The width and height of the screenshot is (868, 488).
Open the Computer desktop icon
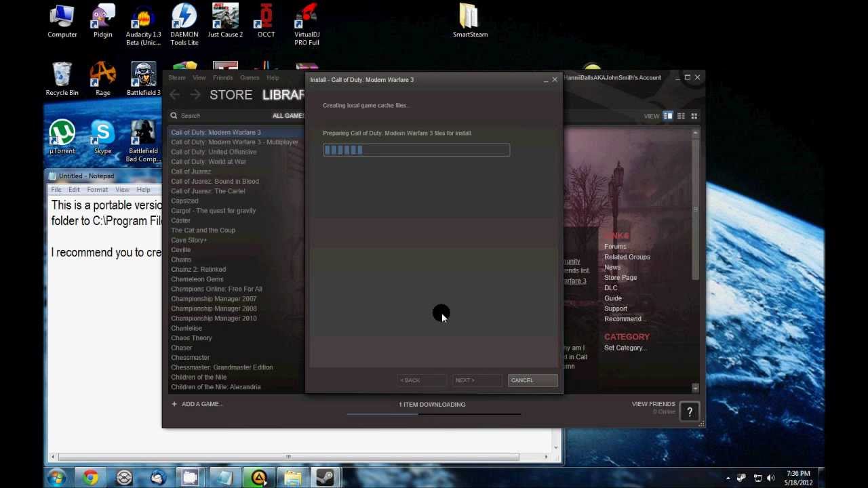[62, 20]
